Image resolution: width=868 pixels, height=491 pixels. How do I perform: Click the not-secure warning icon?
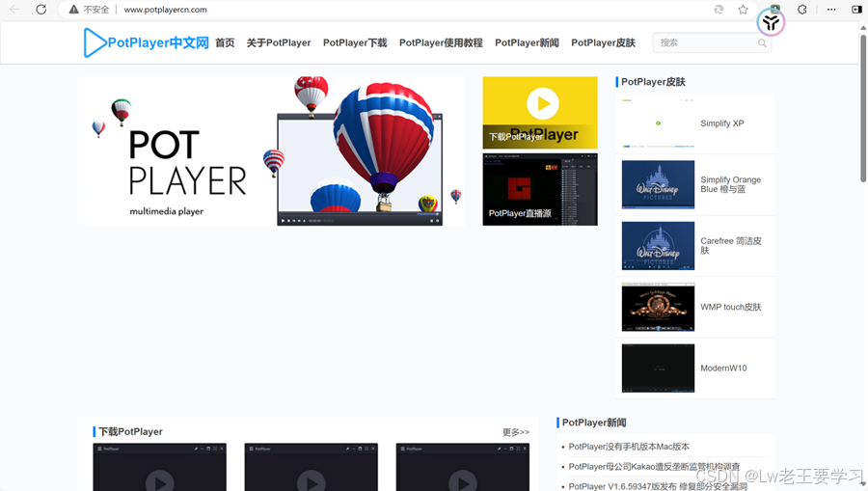click(x=73, y=10)
